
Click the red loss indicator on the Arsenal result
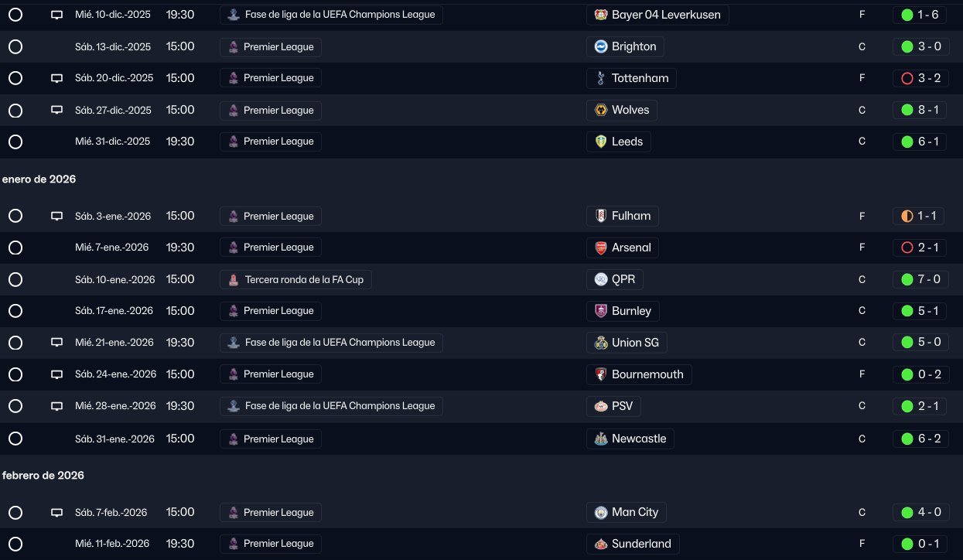coord(907,248)
